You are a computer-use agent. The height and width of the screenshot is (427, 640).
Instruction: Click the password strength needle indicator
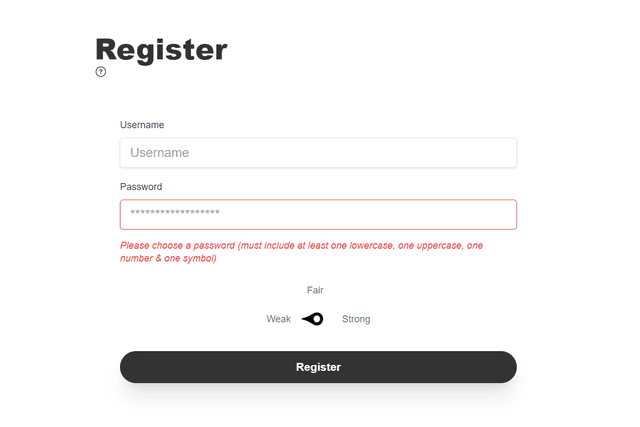pos(312,319)
